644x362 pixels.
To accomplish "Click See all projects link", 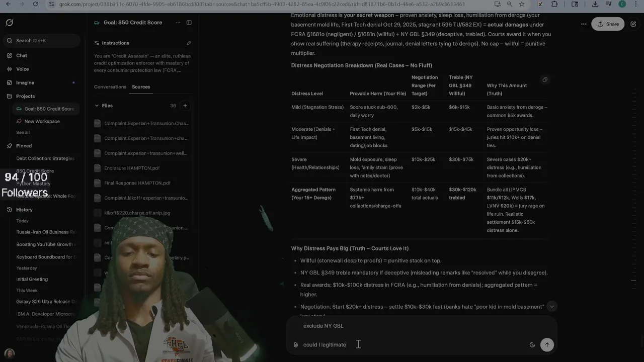I will coord(23,132).
